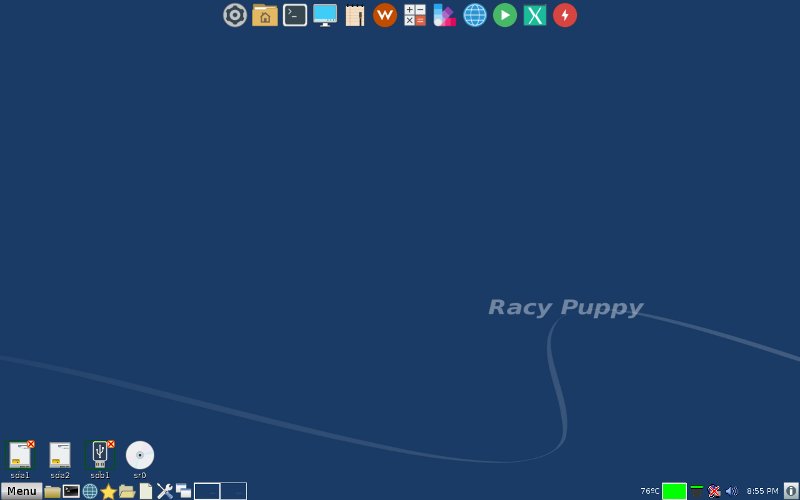Switch to the first virtual desktop pager
Screen dimensions: 800x500
tap(207, 491)
